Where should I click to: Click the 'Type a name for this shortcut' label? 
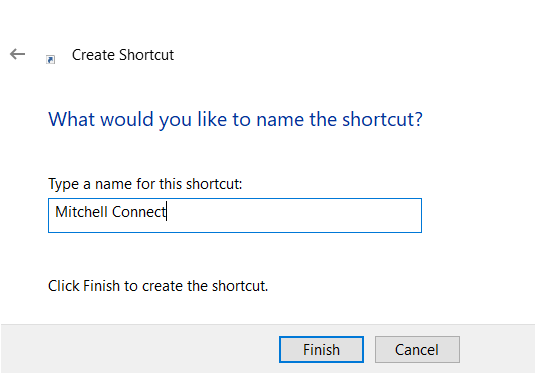pos(145,184)
